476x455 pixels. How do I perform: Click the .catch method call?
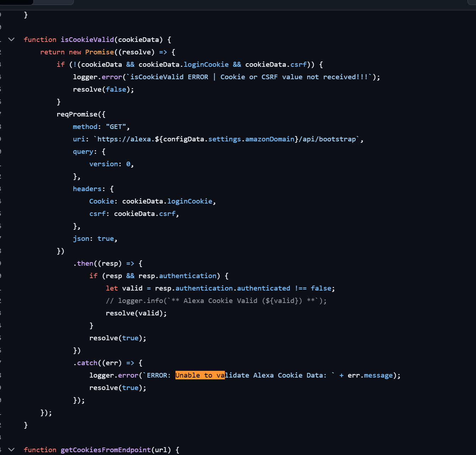[87, 363]
